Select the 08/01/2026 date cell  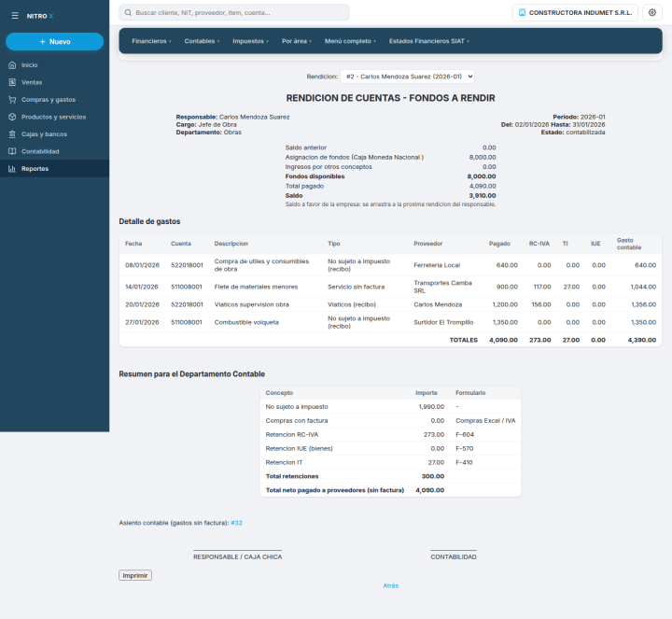[142, 265]
